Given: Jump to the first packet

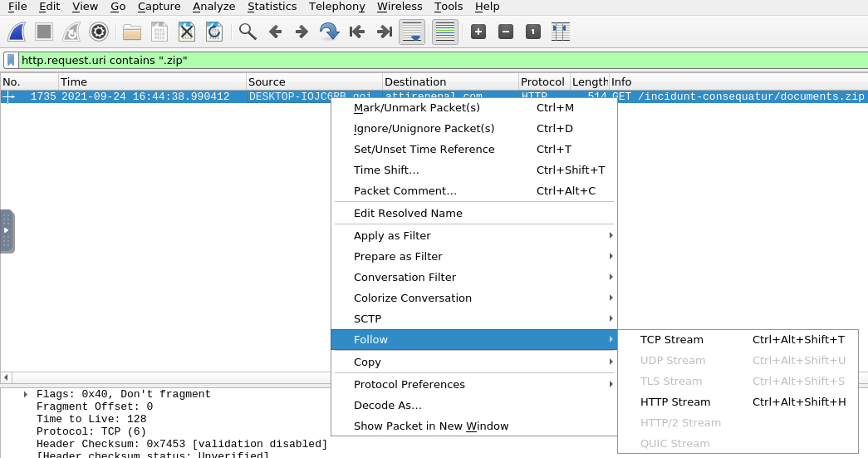Looking at the screenshot, I should (357, 32).
